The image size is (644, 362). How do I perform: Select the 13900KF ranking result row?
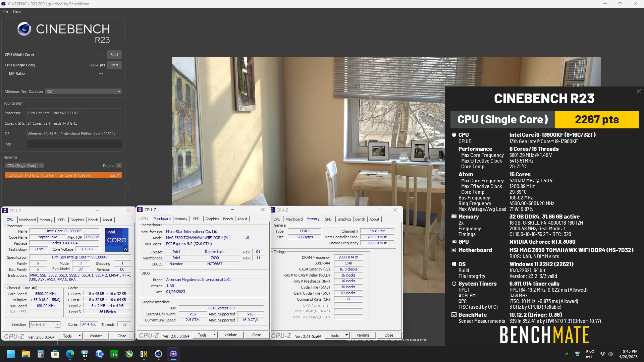63,175
